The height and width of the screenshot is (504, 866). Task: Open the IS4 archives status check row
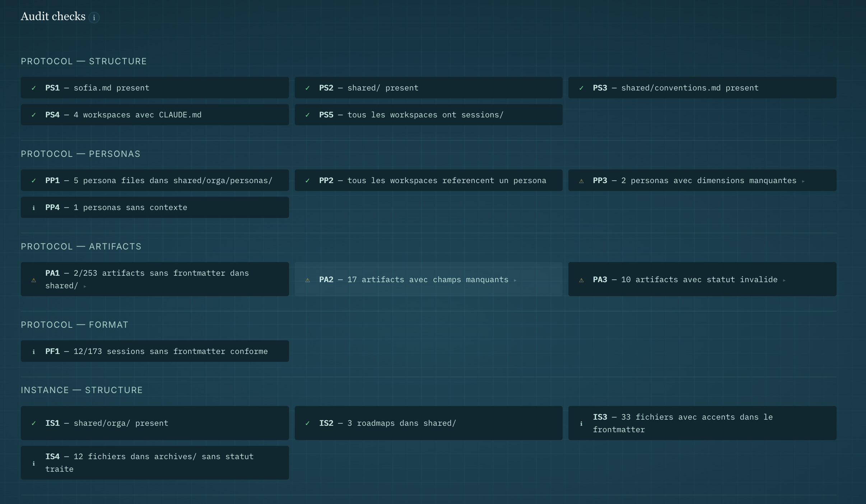coord(155,462)
